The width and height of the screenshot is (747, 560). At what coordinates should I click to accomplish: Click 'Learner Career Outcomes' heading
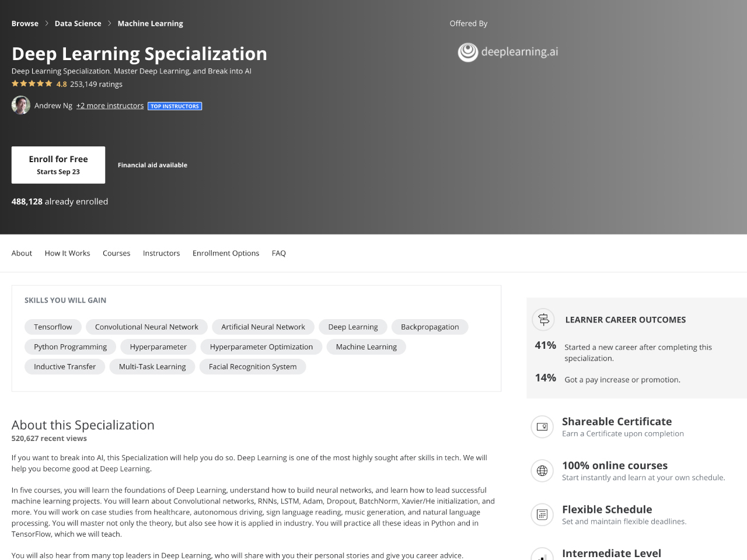(x=626, y=320)
